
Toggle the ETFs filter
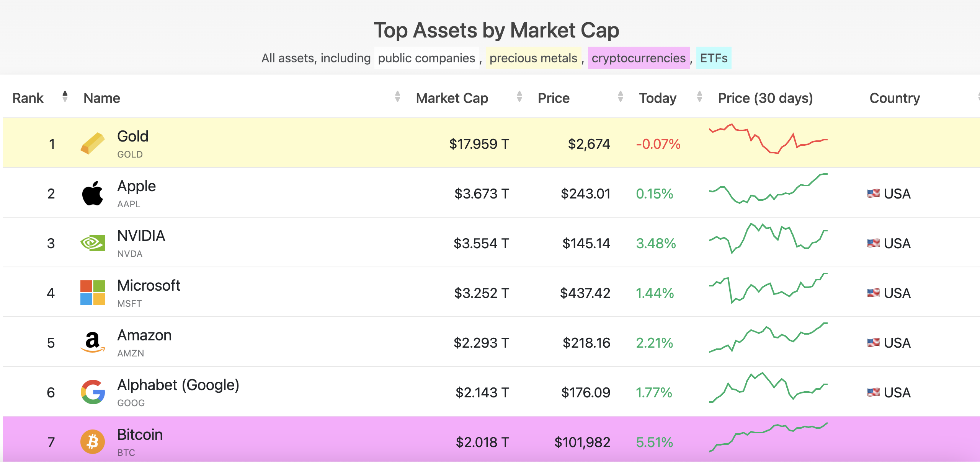[714, 58]
